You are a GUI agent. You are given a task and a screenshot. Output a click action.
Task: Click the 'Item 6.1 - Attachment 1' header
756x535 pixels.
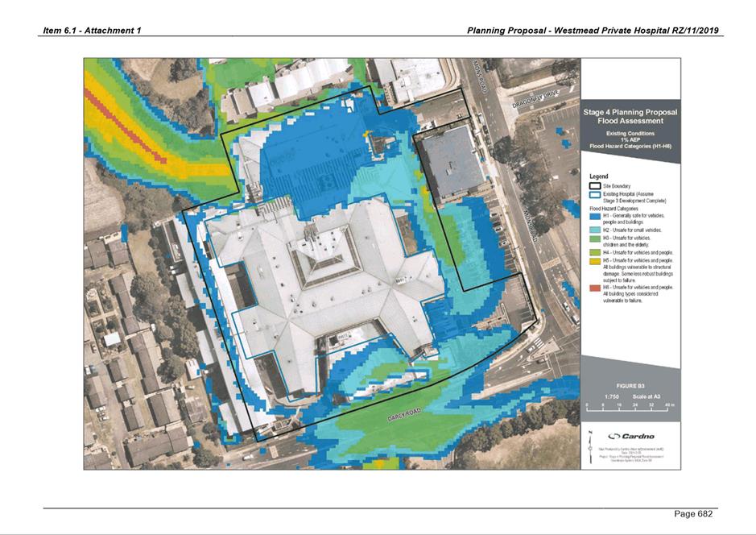pyautogui.click(x=92, y=31)
